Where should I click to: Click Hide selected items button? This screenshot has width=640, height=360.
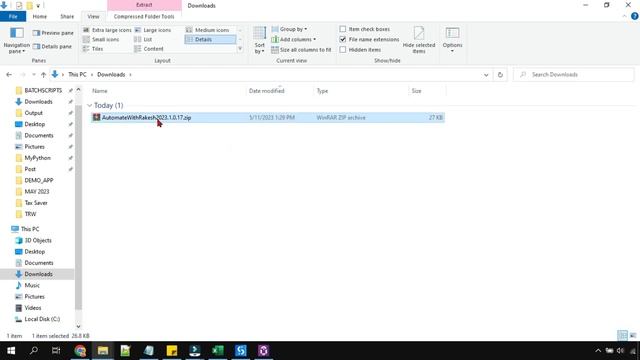(x=419, y=40)
